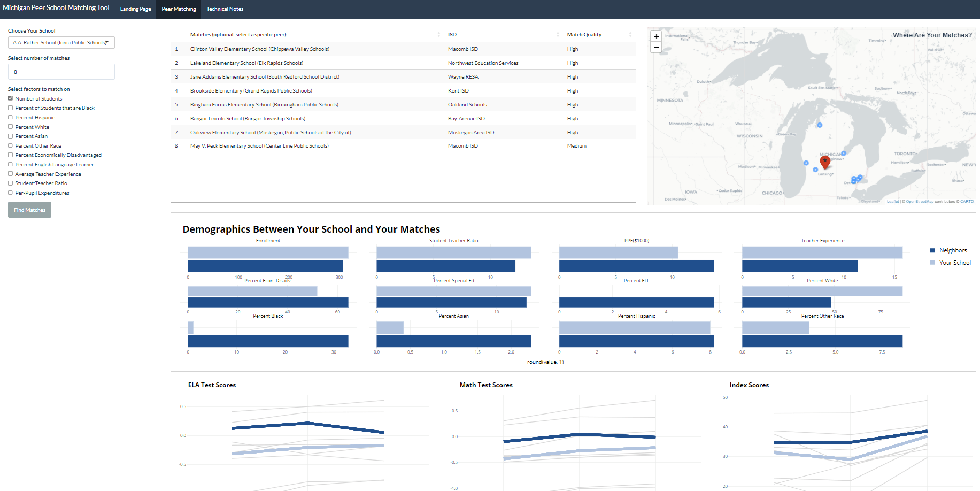Image resolution: width=980 pixels, height=491 pixels.
Task: Click the Select number of matches input field
Action: pyautogui.click(x=61, y=71)
